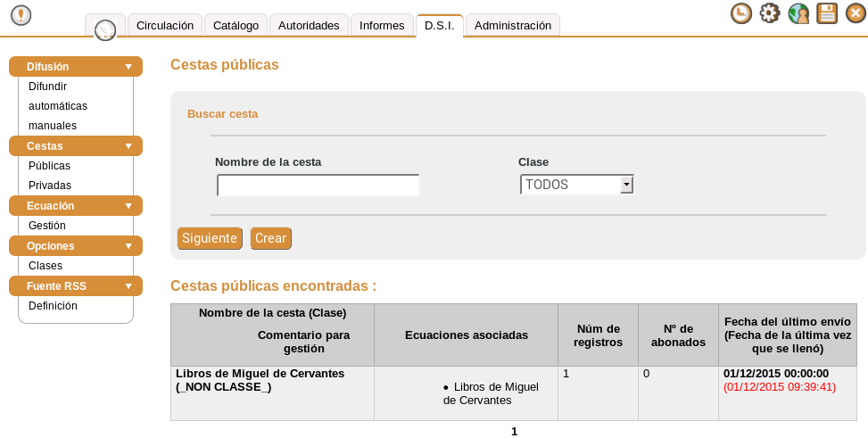Collapse the Cestas menu section
The image size is (868, 438).
(x=128, y=145)
